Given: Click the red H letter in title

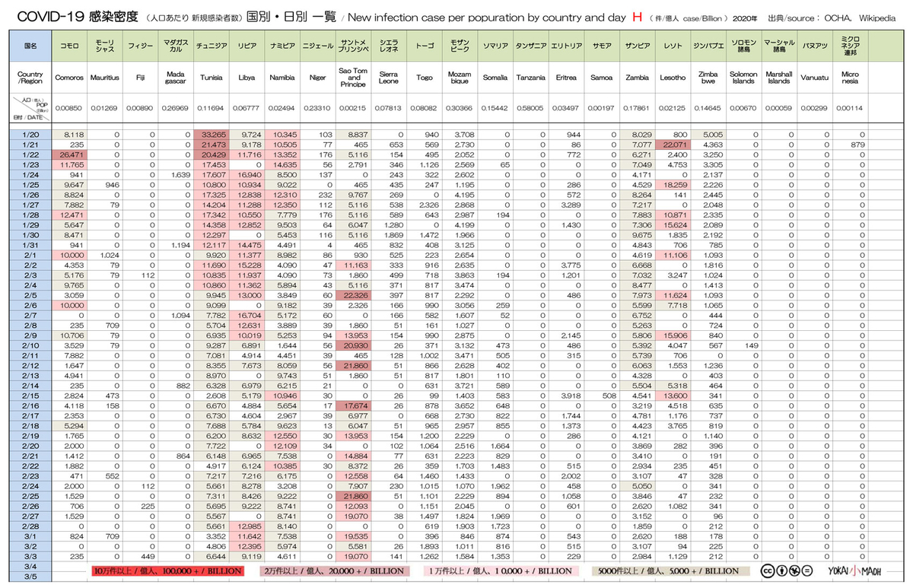Looking at the screenshot, I should pyautogui.click(x=637, y=17).
